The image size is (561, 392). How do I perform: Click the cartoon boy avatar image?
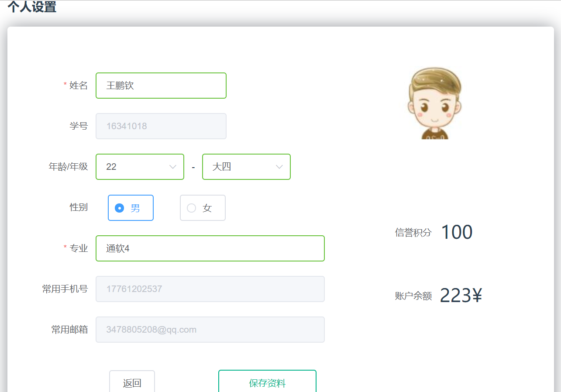pos(434,103)
